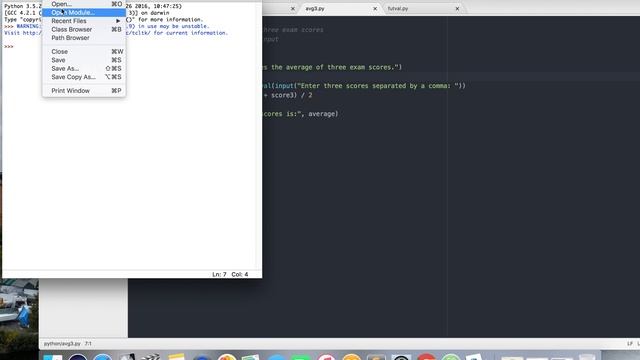This screenshot has width=640, height=360.
Task: Click the 'average of three exam scores' code line
Action: 332,67
